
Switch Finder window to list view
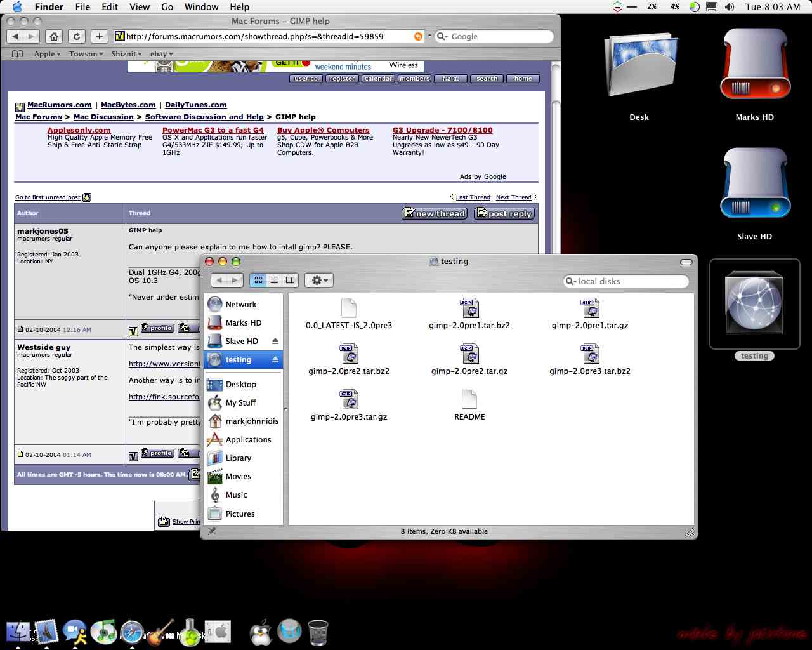click(x=274, y=280)
